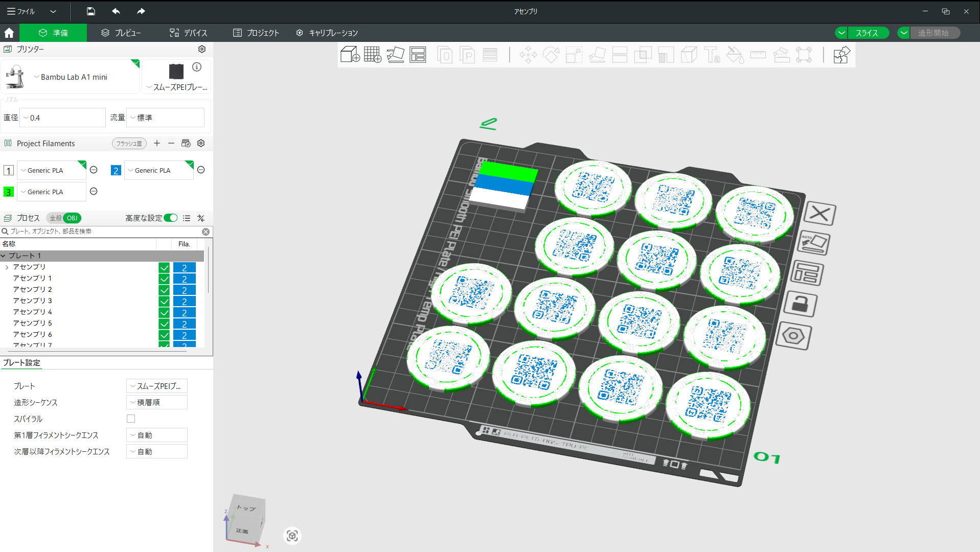Select the Color painting bucket tool
This screenshot has width=980, height=552.
pos(735,55)
